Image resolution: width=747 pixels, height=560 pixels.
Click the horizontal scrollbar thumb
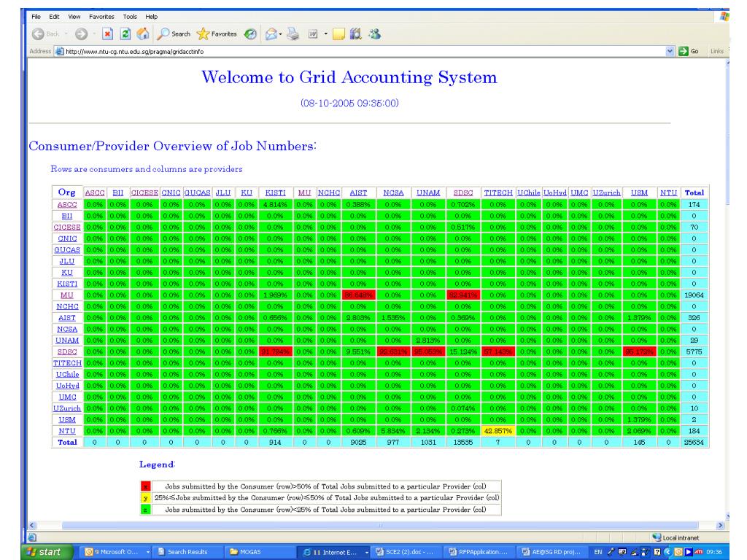[380, 525]
